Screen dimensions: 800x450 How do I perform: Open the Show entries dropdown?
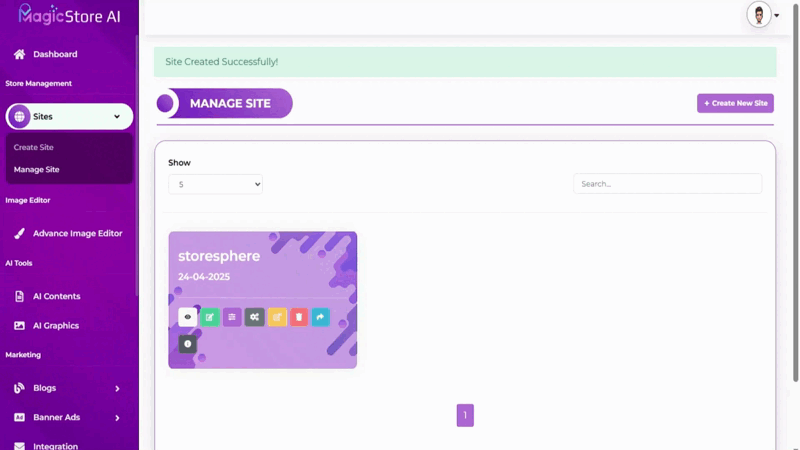215,184
